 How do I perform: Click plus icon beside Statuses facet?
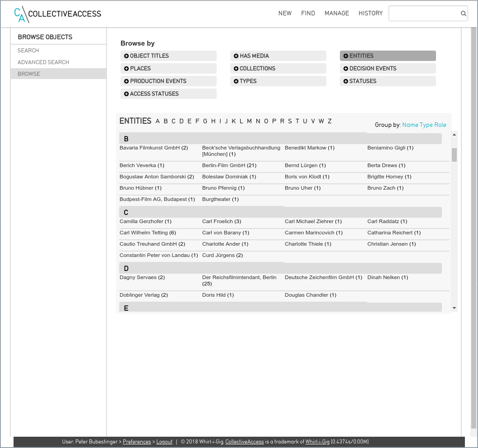346,81
